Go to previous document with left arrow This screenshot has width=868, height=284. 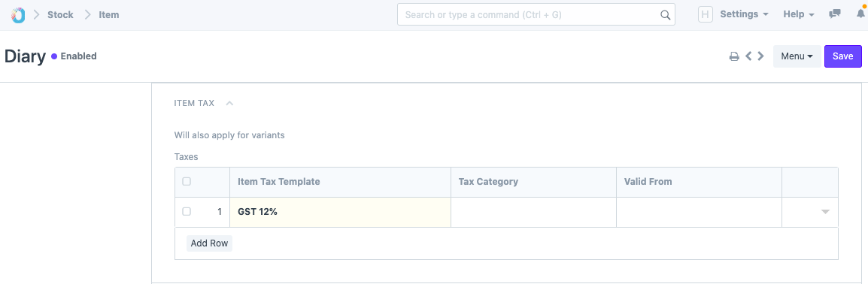[748, 56]
